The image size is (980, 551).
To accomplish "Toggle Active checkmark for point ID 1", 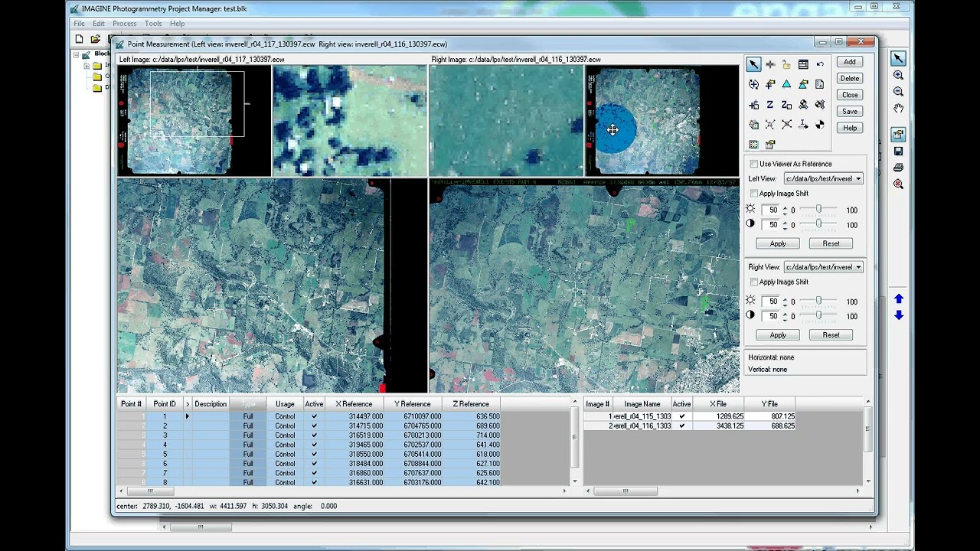I will (x=314, y=416).
